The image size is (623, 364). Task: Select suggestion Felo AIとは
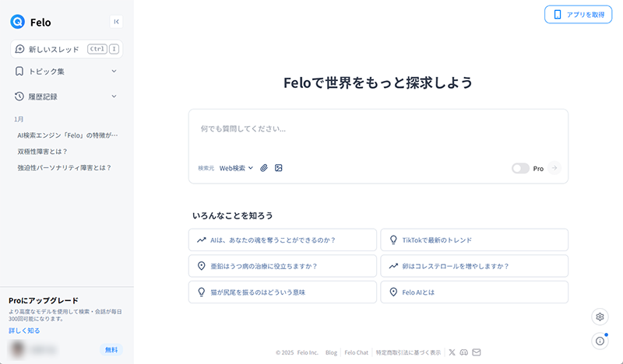[474, 292]
